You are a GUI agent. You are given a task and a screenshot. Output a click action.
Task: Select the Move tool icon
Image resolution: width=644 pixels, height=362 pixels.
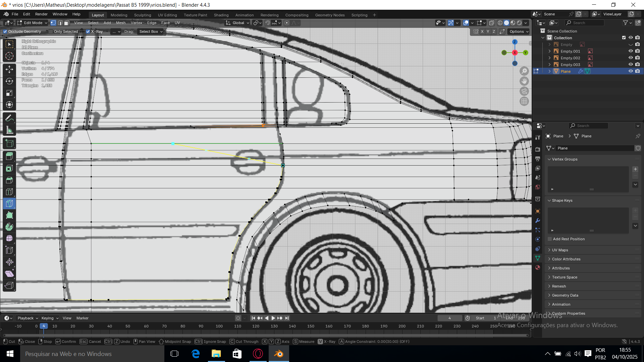click(9, 69)
